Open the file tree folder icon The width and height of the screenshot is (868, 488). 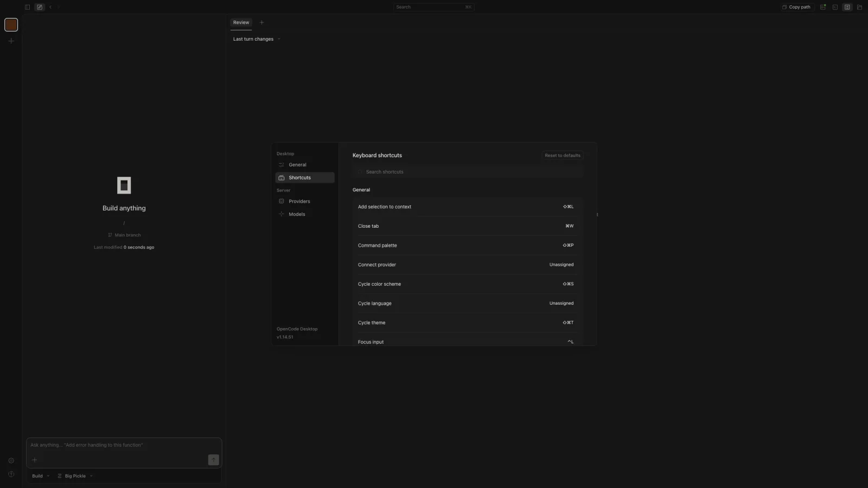click(859, 7)
